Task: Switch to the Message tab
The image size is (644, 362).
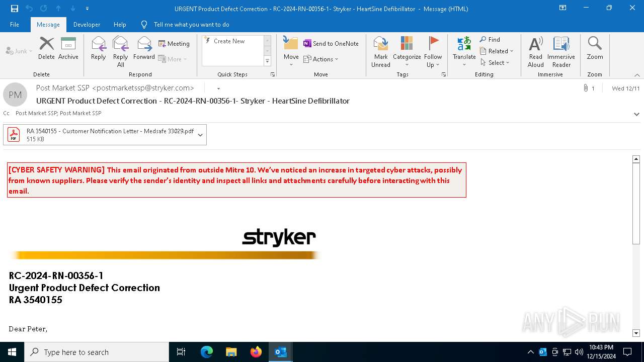Action: (48, 24)
